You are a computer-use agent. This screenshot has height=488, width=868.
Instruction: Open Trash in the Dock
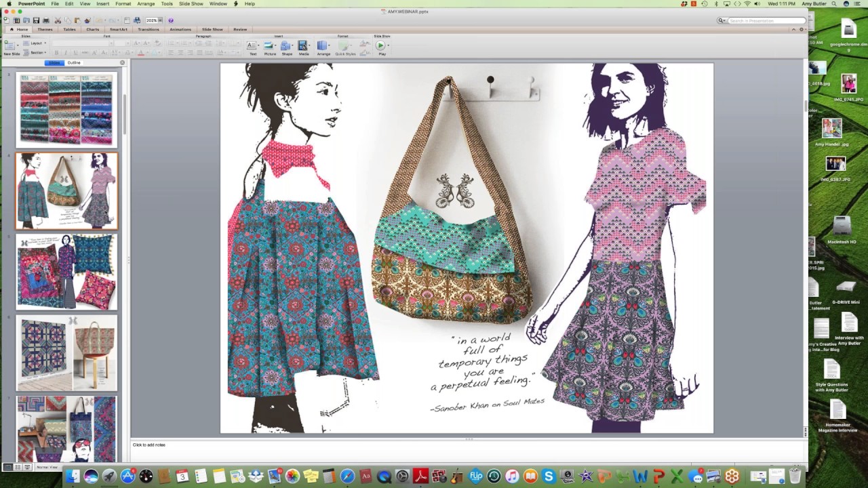point(795,476)
